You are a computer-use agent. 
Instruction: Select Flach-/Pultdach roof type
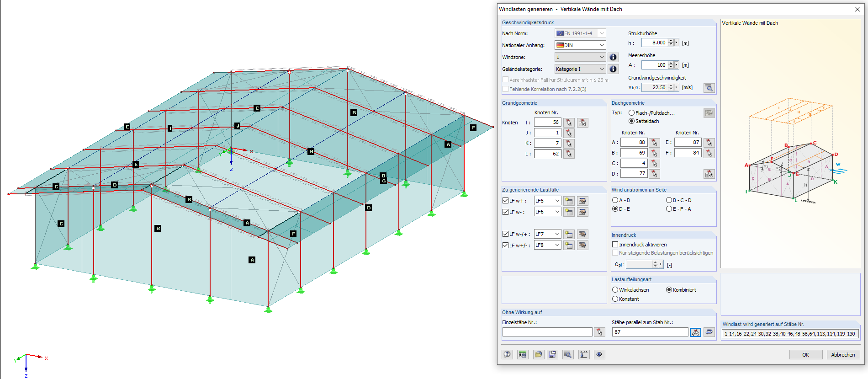click(631, 113)
